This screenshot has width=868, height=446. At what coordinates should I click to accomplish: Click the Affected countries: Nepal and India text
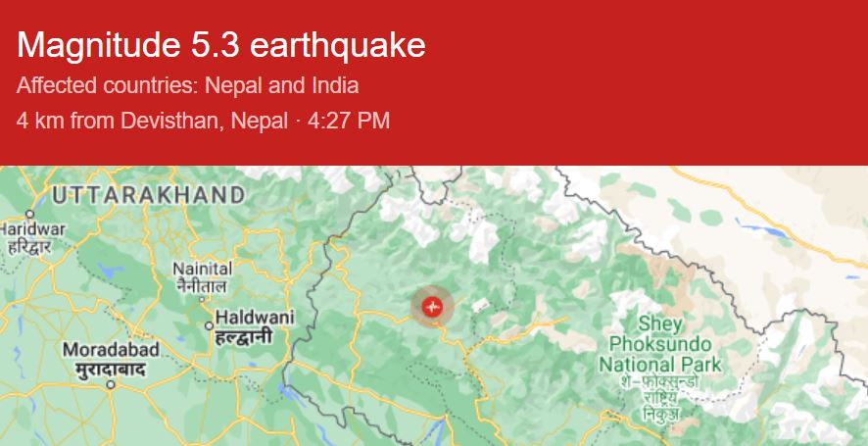(188, 85)
